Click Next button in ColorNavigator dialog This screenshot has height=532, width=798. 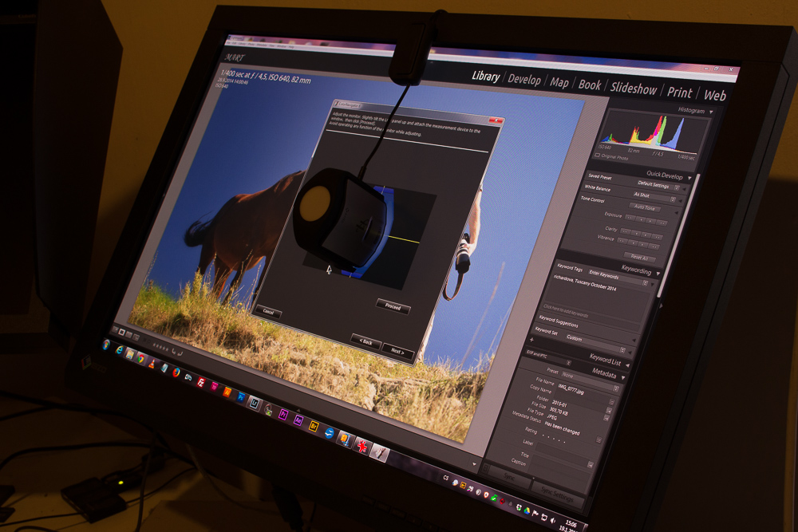(397, 352)
